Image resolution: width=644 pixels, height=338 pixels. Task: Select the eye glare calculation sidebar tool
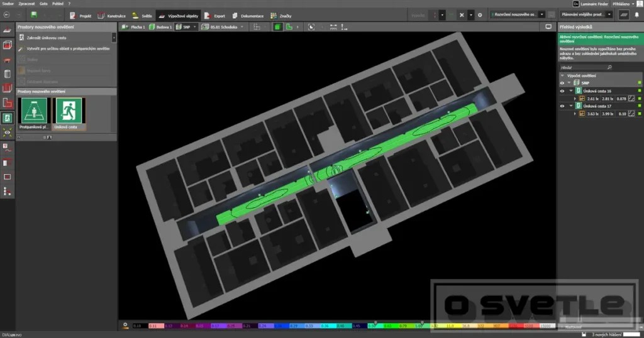tap(7, 133)
